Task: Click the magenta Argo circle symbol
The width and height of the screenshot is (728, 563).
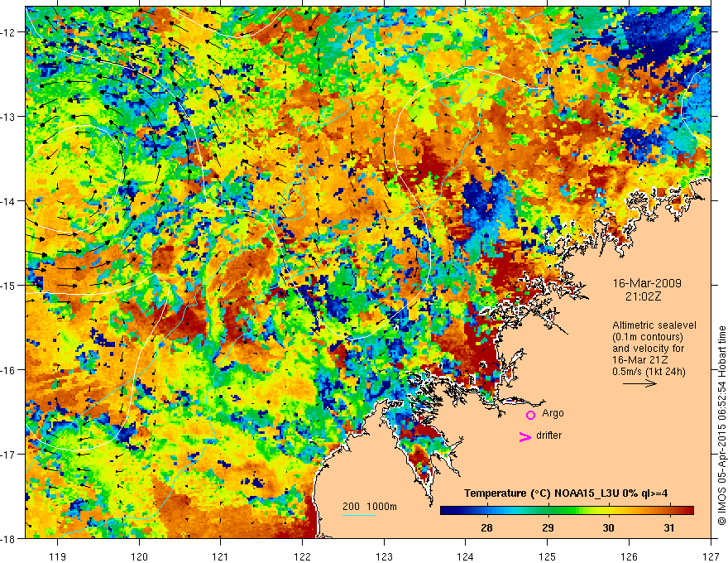Action: 530,415
